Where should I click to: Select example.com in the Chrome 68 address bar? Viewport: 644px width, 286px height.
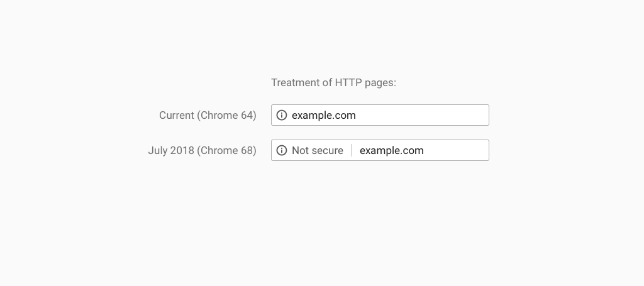(391, 150)
